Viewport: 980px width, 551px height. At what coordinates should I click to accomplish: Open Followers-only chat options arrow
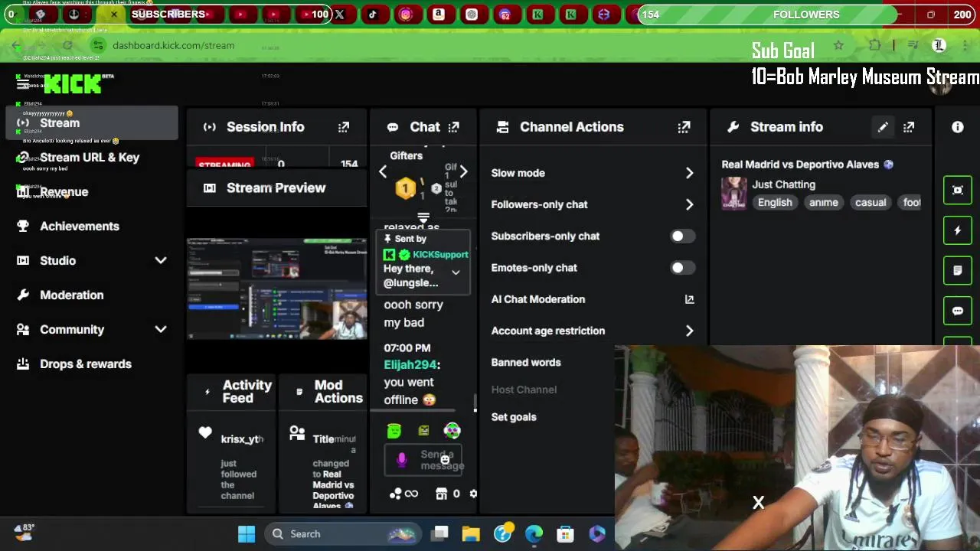[x=689, y=204]
